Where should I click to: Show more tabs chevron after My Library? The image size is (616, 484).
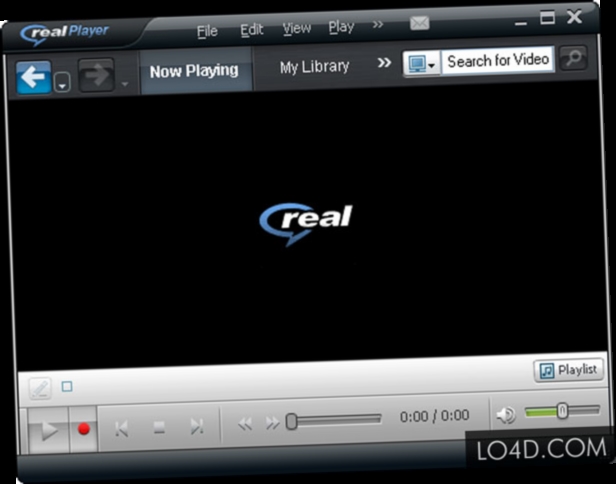(384, 63)
